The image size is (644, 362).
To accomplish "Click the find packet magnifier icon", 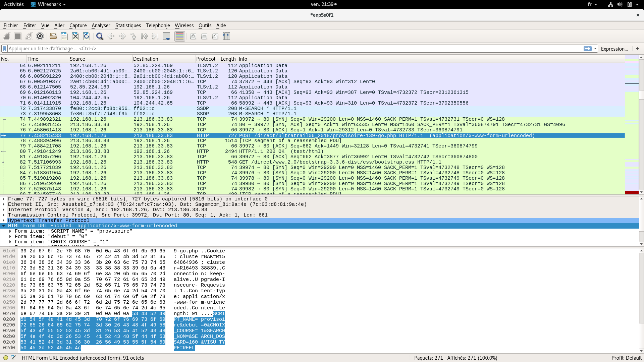I will pyautogui.click(x=100, y=36).
